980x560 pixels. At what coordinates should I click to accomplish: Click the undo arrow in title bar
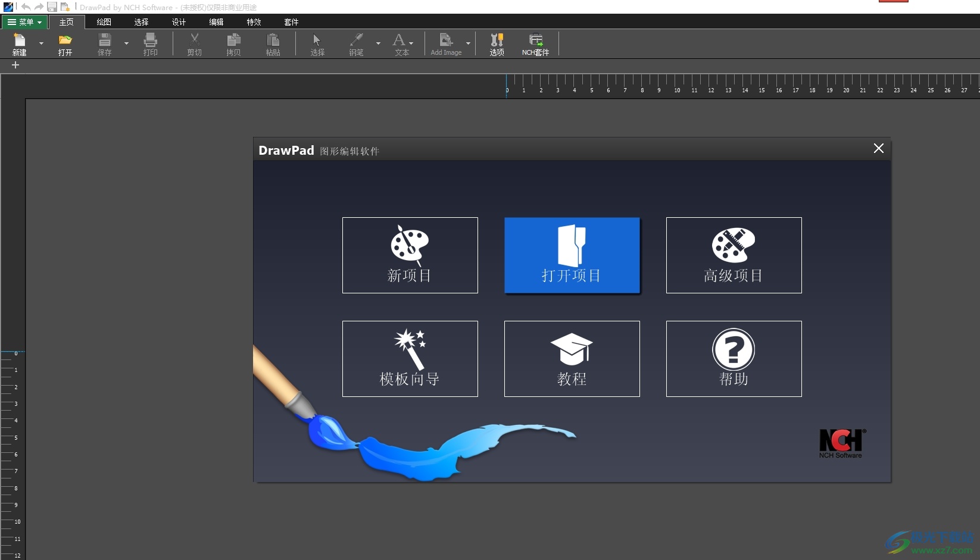(26, 7)
